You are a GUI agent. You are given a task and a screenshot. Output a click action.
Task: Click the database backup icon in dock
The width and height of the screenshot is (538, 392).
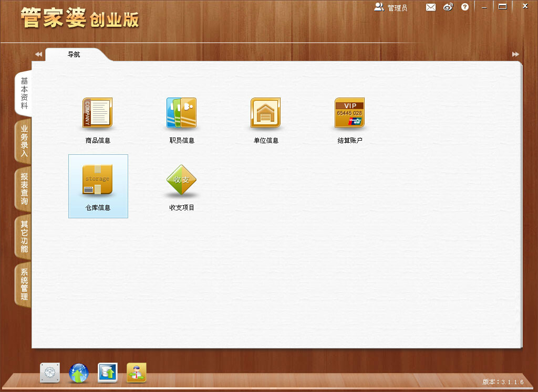(108, 373)
